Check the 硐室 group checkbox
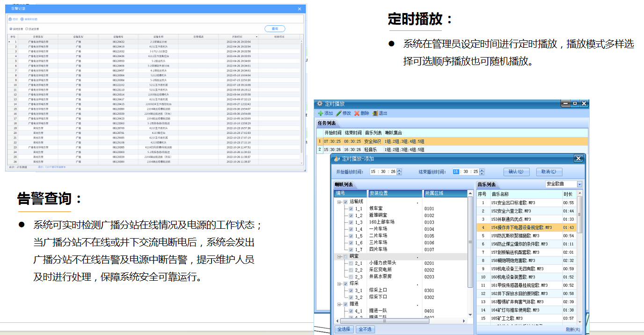Screen dimensions: 644x335 coord(345,257)
